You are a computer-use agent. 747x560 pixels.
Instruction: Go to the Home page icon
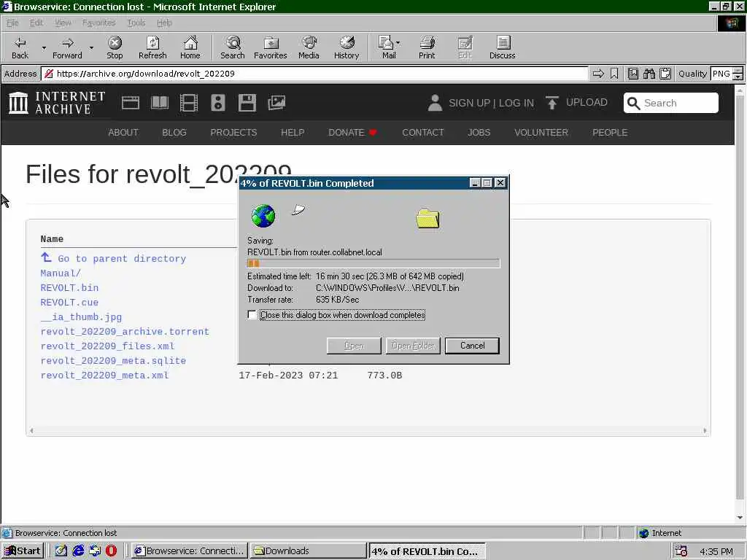click(x=190, y=47)
